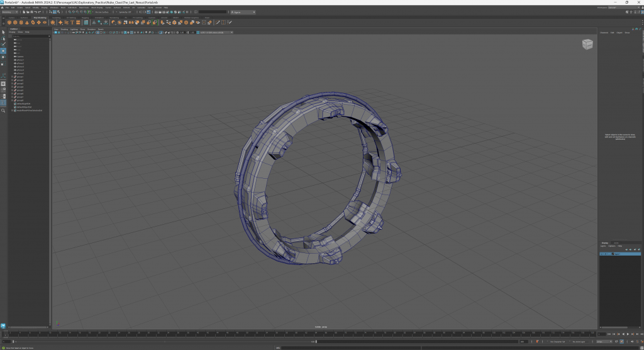Create new empty layer icon in Layer Editor

click(x=635, y=249)
